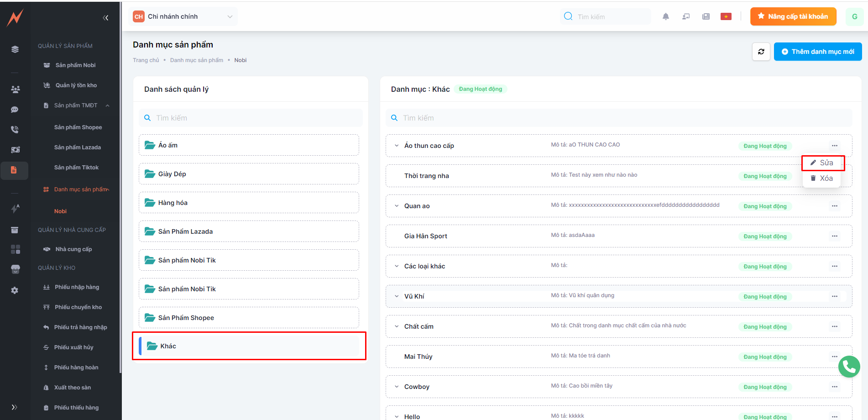Click the highlighted document icon in left rail
Viewport: 868px width, 420px height.
click(14, 170)
